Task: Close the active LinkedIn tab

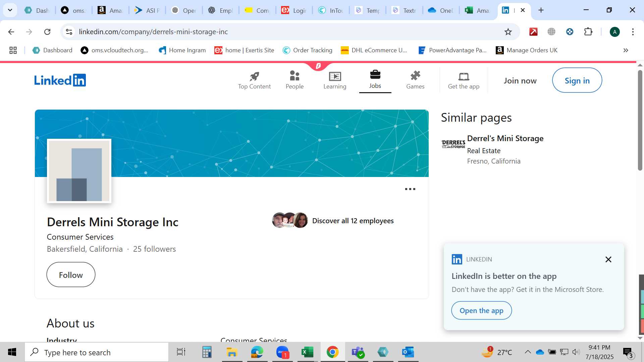Action: [523, 10]
